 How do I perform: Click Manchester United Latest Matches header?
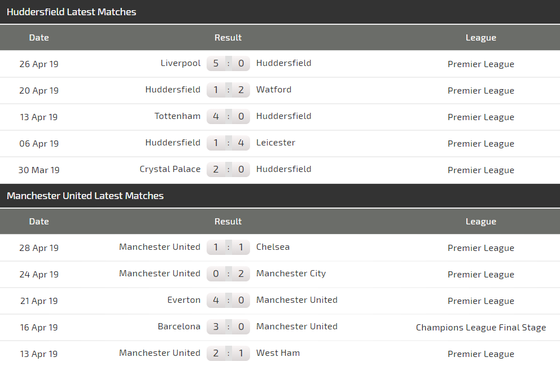[x=85, y=196]
